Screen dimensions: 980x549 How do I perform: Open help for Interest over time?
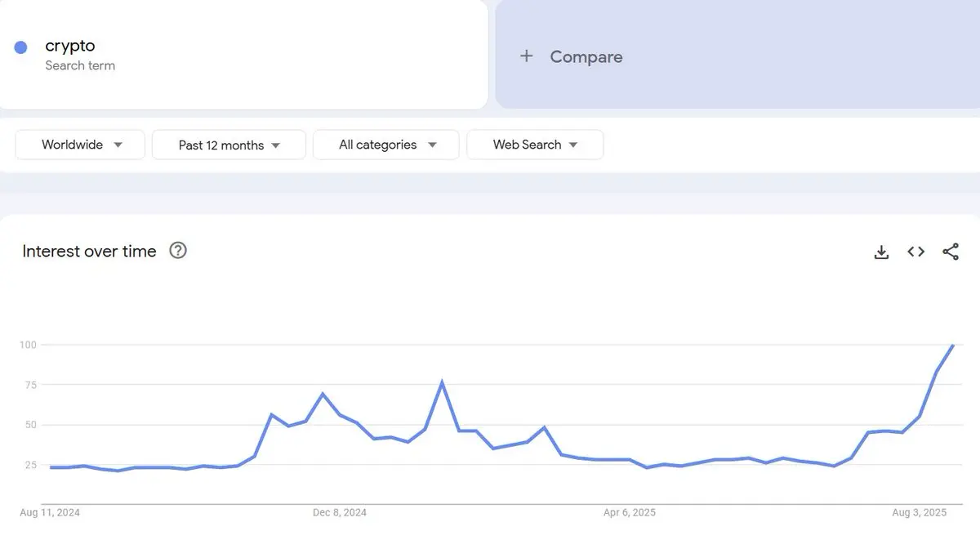(x=178, y=251)
